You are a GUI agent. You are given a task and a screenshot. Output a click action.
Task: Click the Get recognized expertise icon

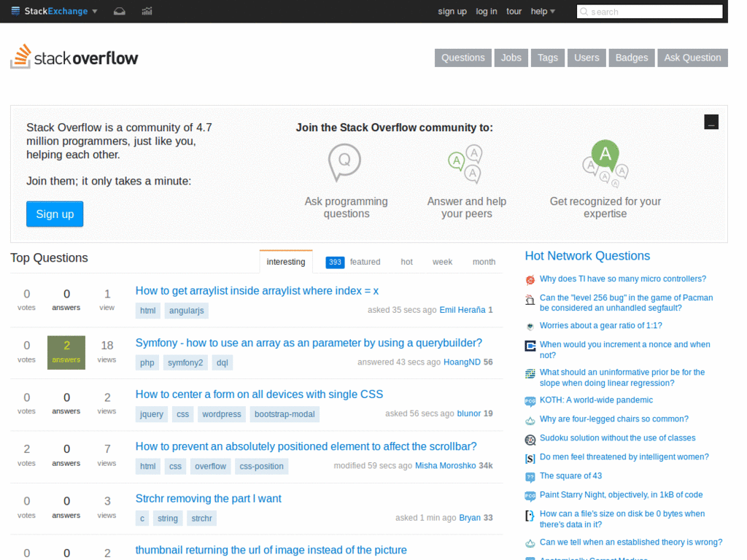605,163
